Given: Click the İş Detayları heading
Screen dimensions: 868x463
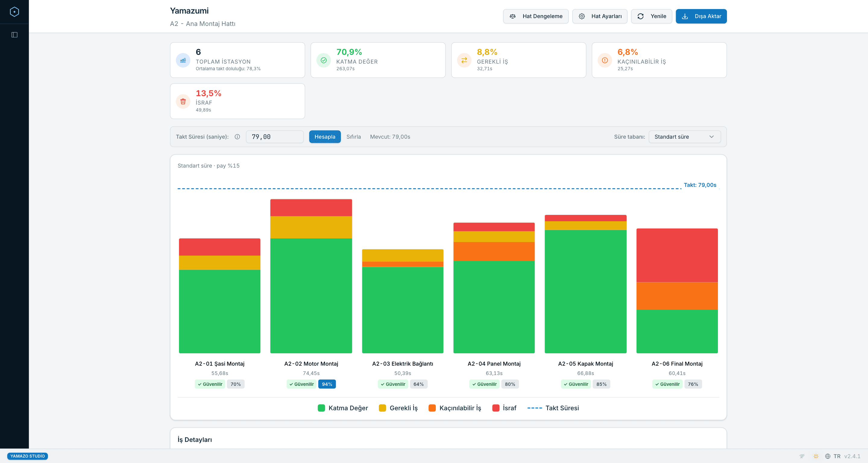Looking at the screenshot, I should [194, 439].
